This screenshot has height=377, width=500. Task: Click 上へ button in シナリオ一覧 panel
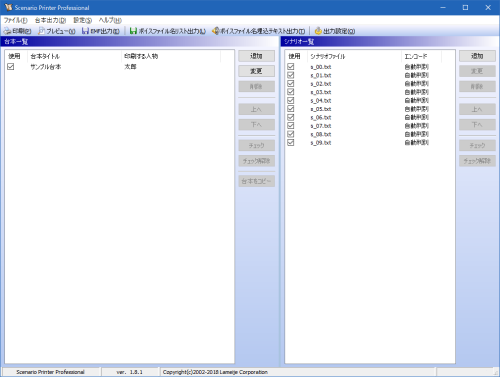pyautogui.click(x=477, y=109)
